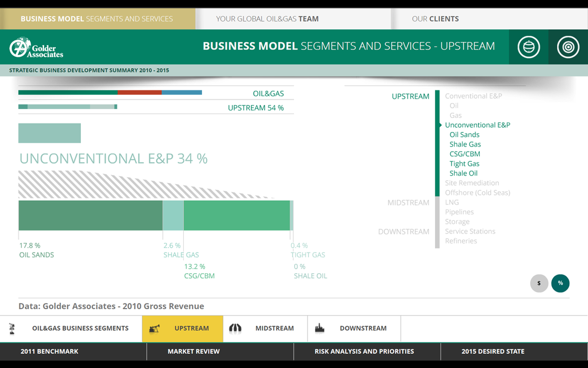Open the Our Clients tab

point(435,19)
